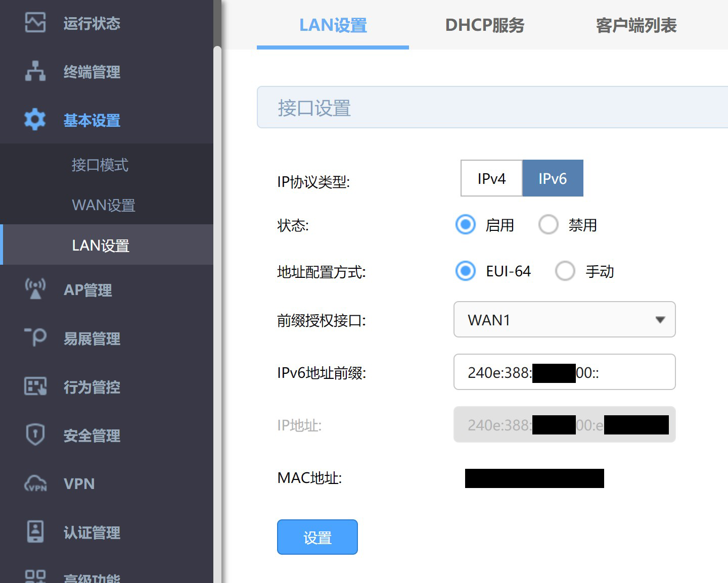This screenshot has width=728, height=583.
Task: Click the 基本设置 gear icon
Action: point(35,120)
